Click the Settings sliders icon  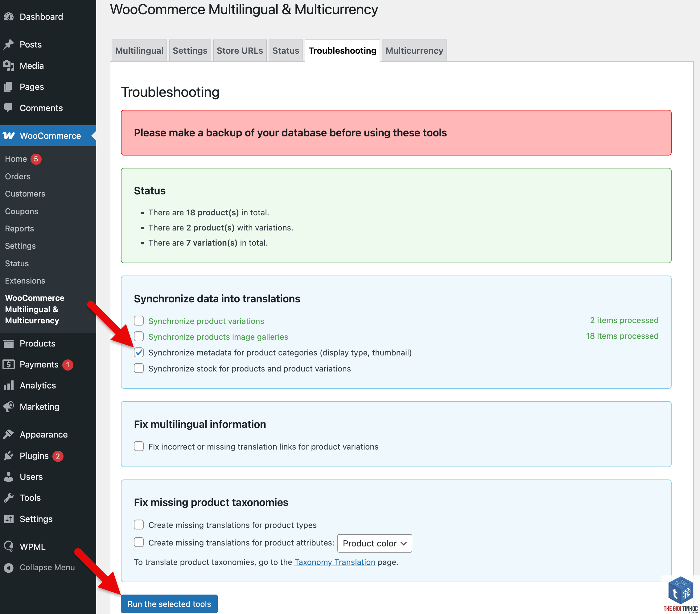pyautogui.click(x=9, y=519)
